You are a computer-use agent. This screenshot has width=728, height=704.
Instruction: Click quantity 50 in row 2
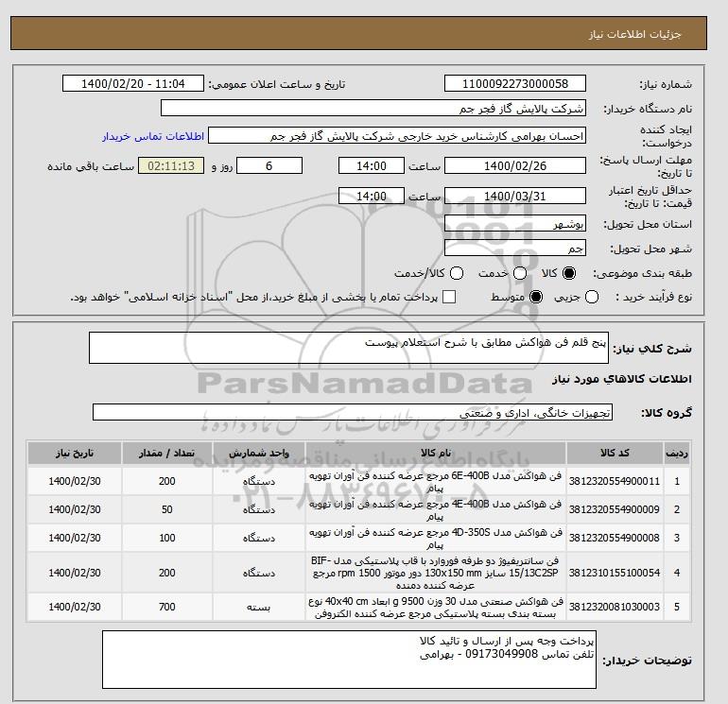167,509
